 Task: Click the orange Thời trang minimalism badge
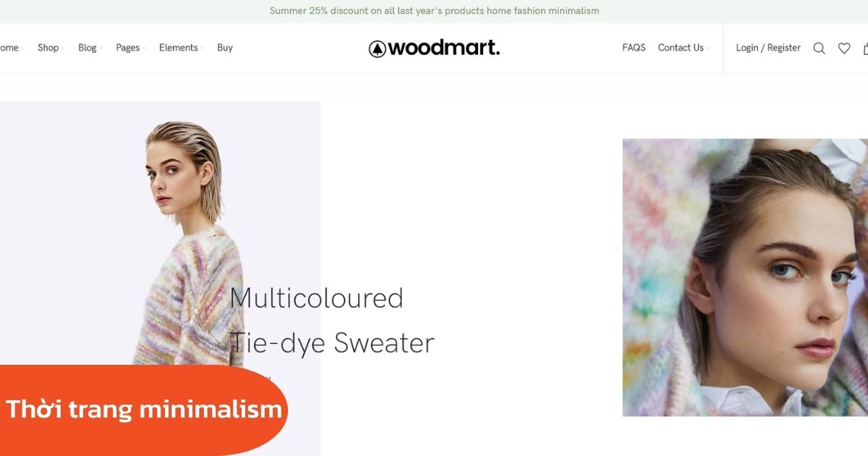pos(144,410)
